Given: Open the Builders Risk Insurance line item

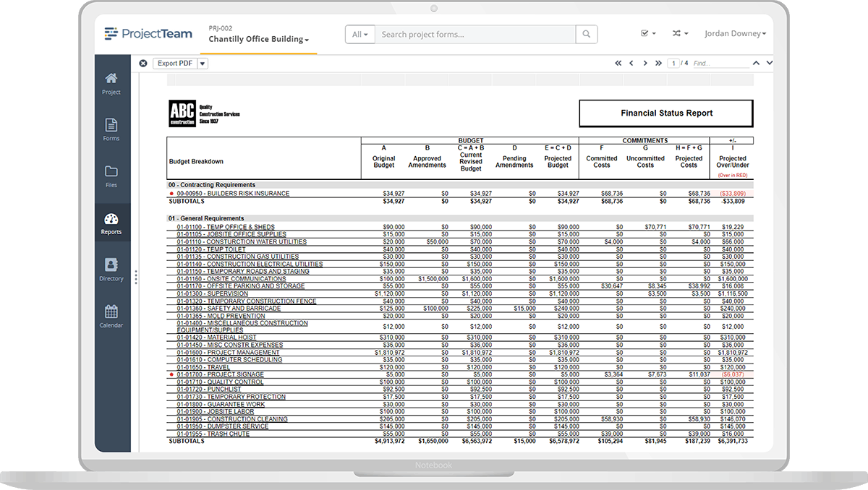Looking at the screenshot, I should coord(233,194).
